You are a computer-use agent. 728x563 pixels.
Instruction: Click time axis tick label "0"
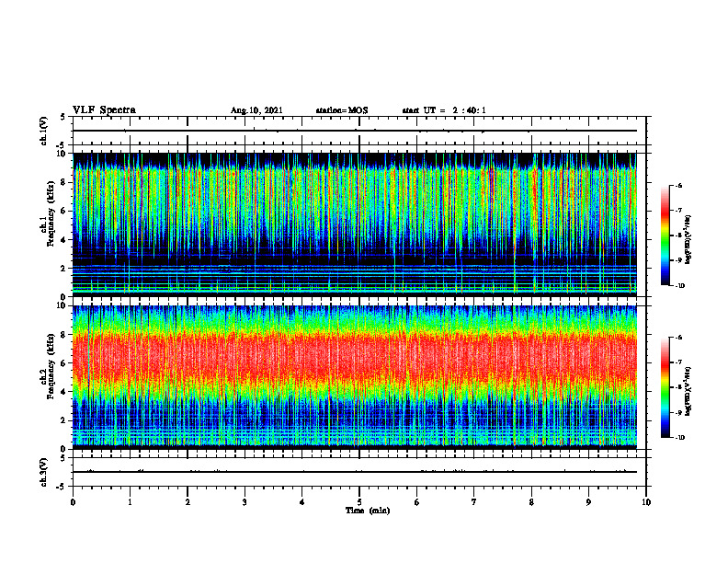coord(73,502)
